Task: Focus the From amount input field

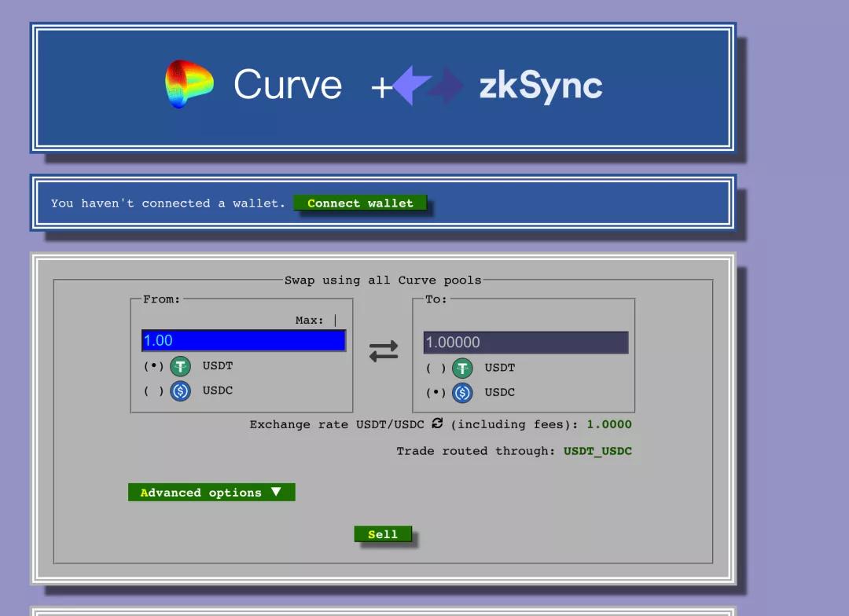Action: 244,340
